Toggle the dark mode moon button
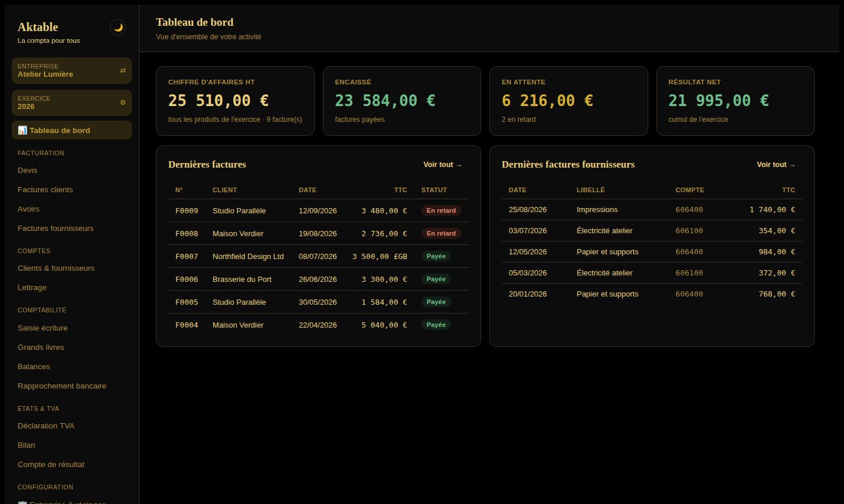Image resolution: width=844 pixels, height=504 pixels. tap(118, 28)
